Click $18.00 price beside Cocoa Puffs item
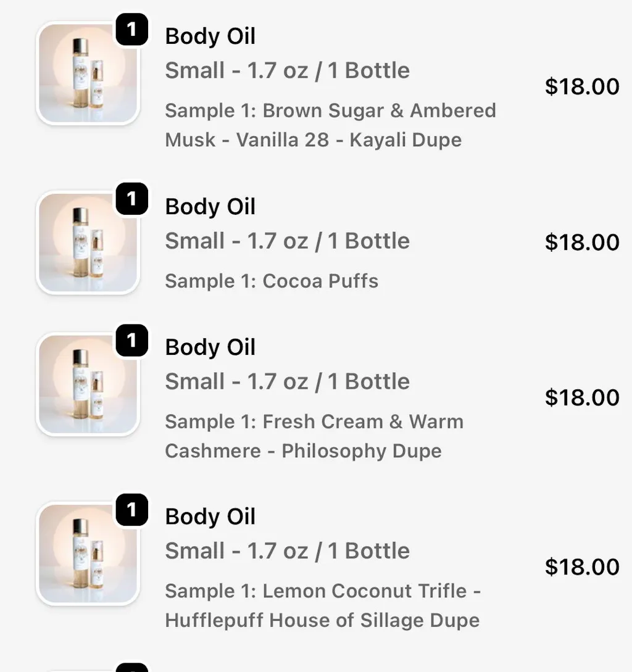This screenshot has height=672, width=632. [x=581, y=243]
